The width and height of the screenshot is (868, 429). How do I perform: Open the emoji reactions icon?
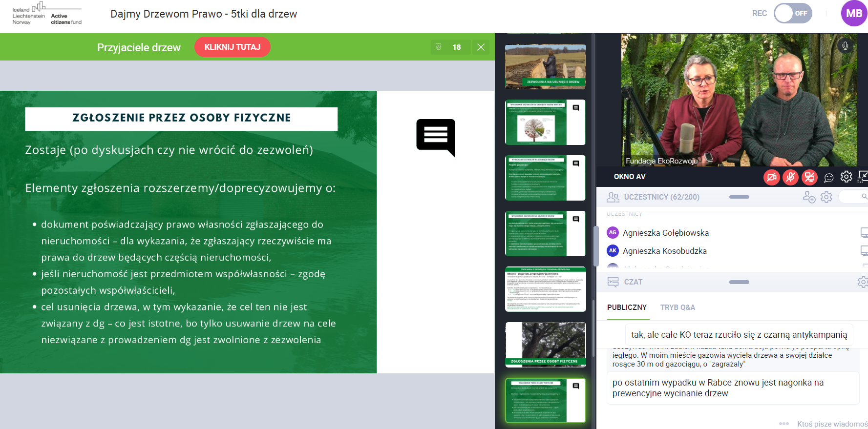(828, 178)
